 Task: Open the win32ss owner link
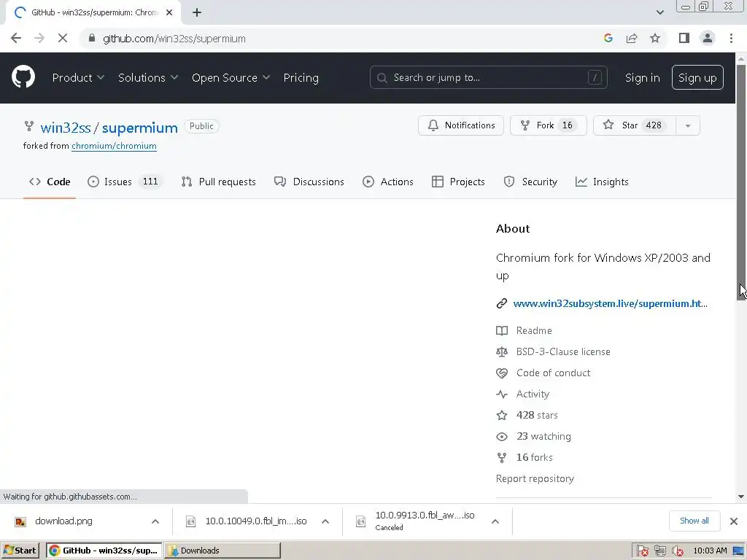66,128
